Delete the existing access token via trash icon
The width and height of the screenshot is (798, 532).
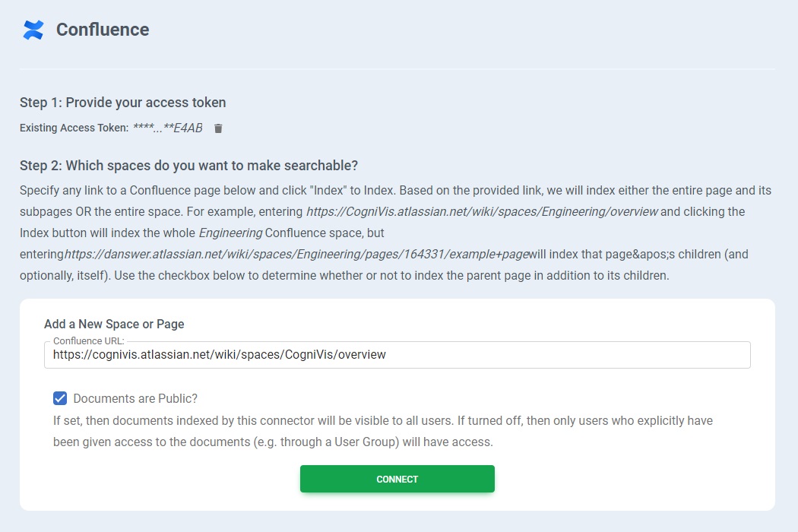point(218,128)
